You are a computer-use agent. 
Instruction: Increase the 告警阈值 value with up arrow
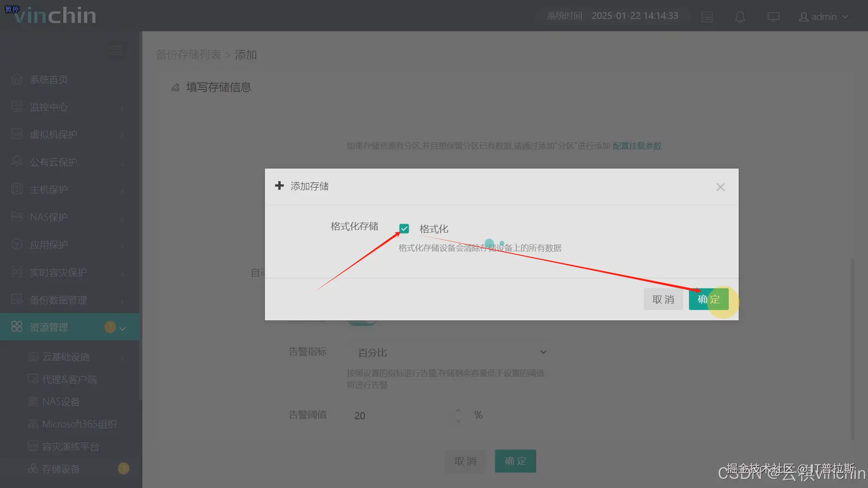point(458,411)
